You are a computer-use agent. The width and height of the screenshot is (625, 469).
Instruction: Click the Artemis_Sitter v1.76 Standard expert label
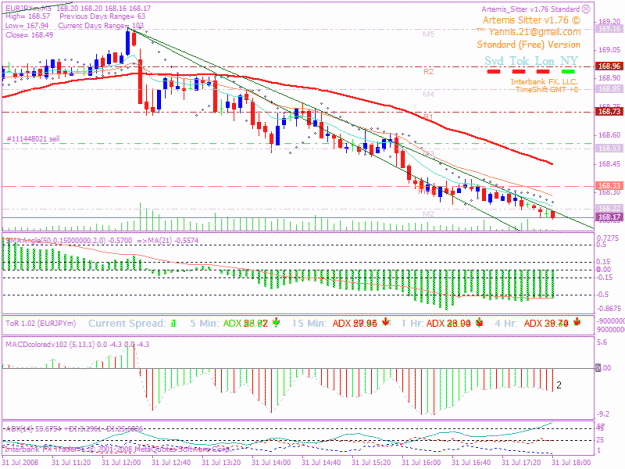(530, 9)
